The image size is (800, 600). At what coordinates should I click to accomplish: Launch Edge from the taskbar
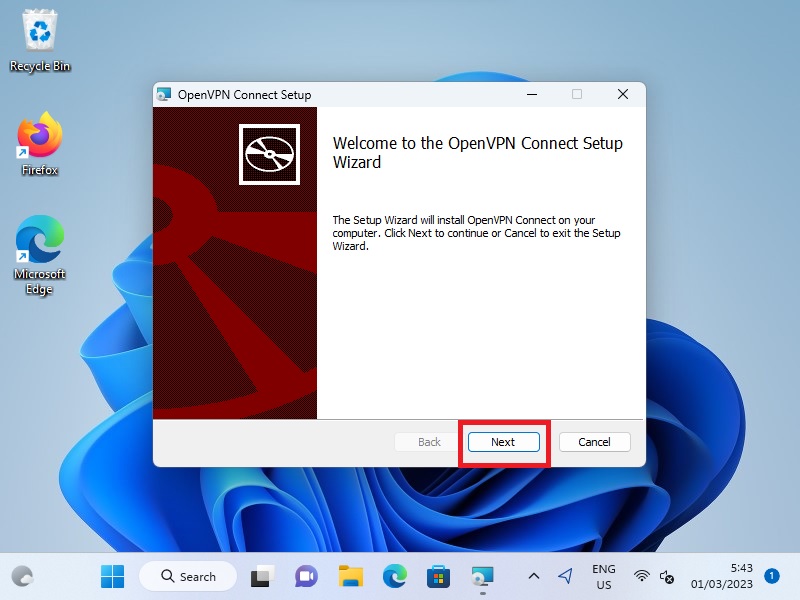coord(394,576)
